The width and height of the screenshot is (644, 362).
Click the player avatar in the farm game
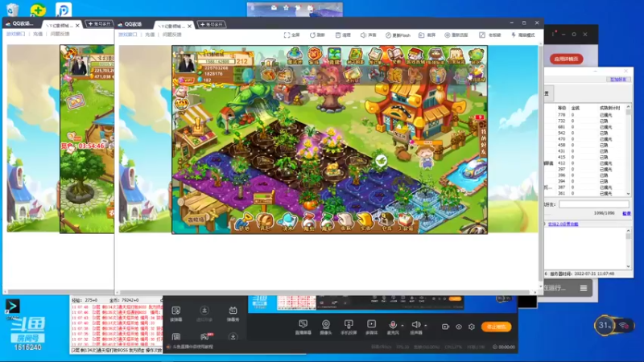click(x=187, y=63)
